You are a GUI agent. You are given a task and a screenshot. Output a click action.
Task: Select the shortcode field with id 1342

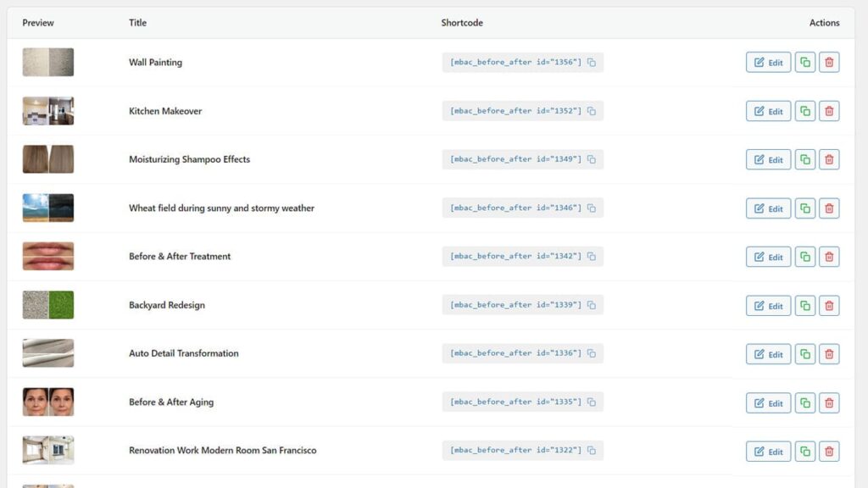pyautogui.click(x=522, y=256)
